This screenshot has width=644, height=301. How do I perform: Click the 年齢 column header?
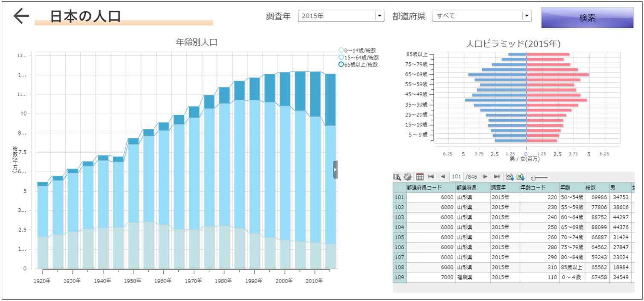571,187
